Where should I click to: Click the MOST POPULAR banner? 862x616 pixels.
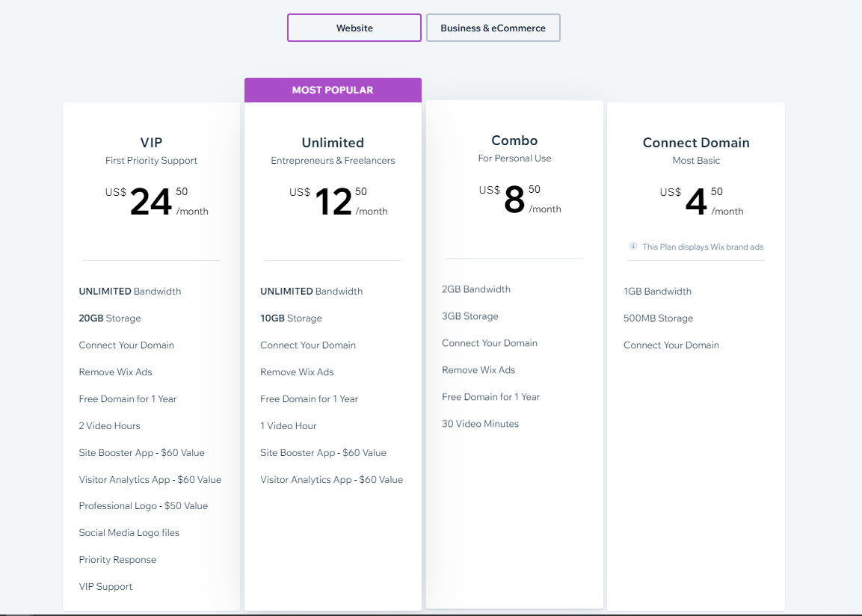[333, 90]
